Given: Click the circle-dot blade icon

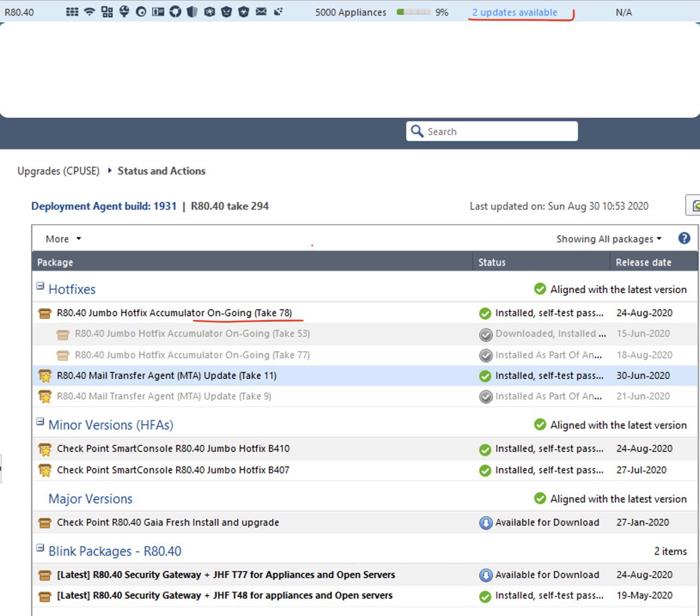Looking at the screenshot, I should (141, 11).
